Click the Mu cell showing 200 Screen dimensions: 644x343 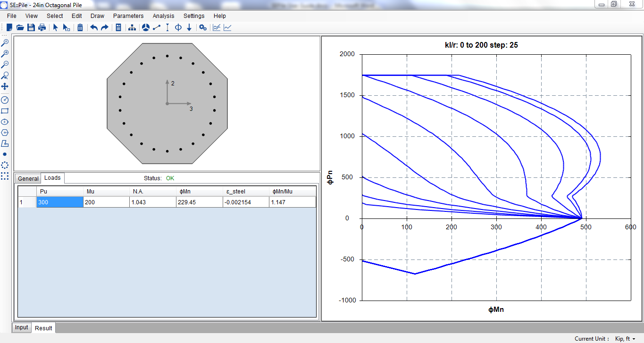pos(106,202)
